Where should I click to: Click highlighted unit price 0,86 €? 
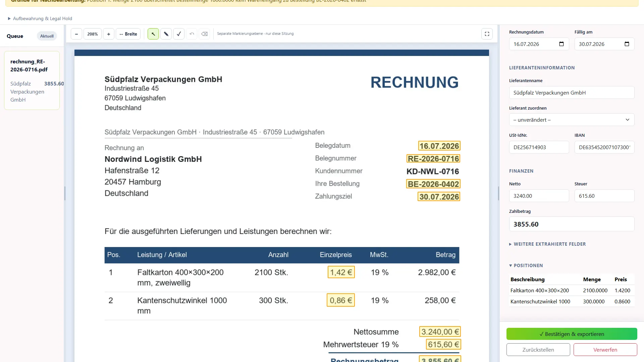tap(341, 300)
